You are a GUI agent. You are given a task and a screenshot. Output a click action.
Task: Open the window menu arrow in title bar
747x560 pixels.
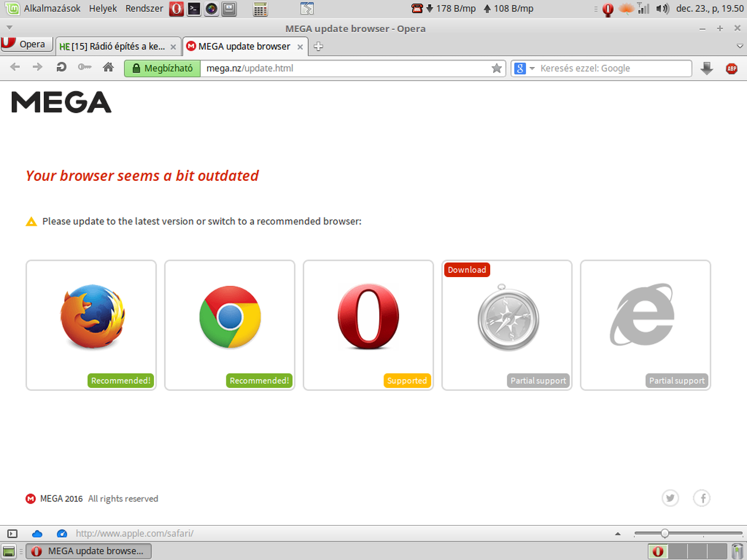click(9, 27)
